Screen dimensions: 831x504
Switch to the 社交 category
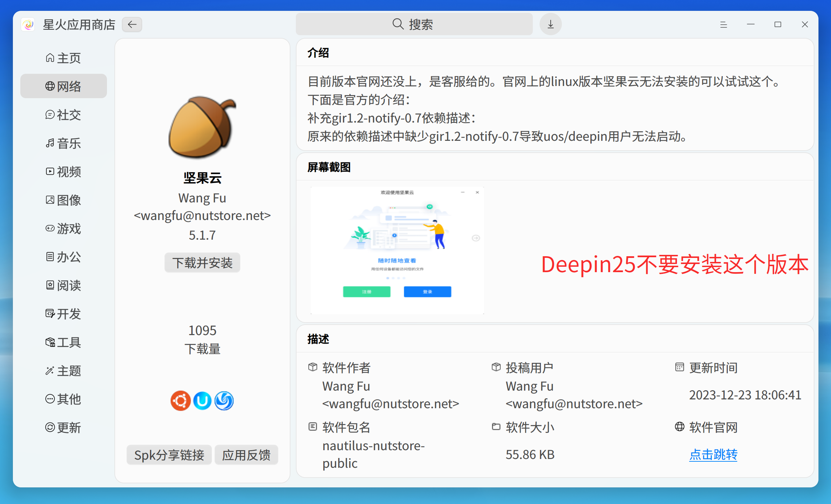pos(50,115)
